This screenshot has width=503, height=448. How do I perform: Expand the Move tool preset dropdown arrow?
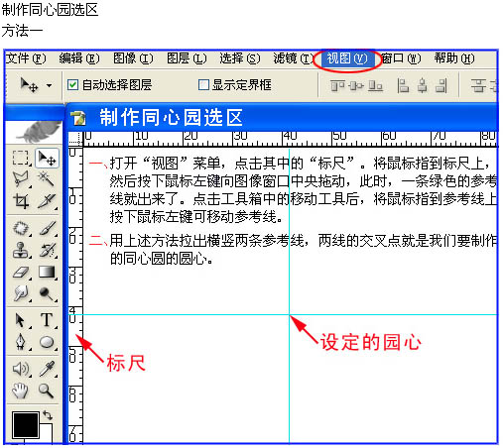pos(49,85)
